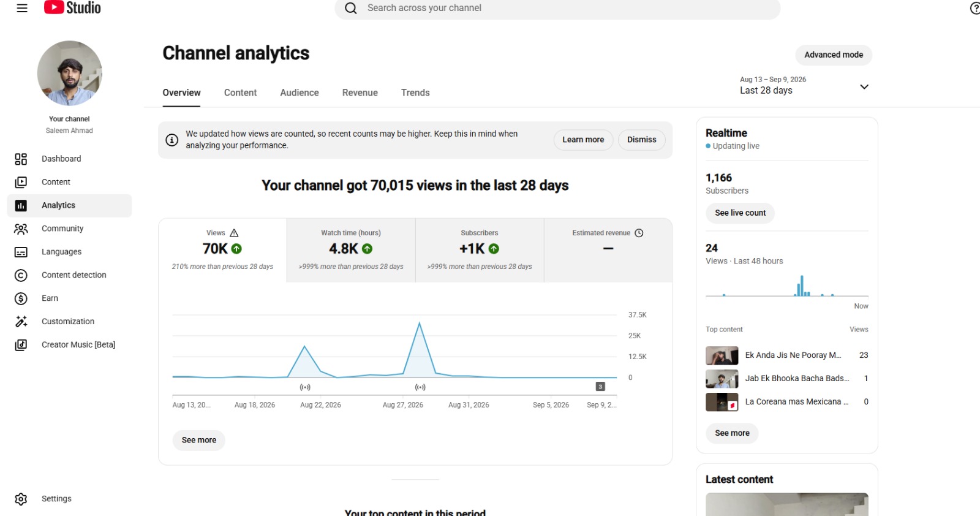The image size is (980, 516).
Task: Click the Earn dollar icon
Action: pyautogui.click(x=21, y=299)
